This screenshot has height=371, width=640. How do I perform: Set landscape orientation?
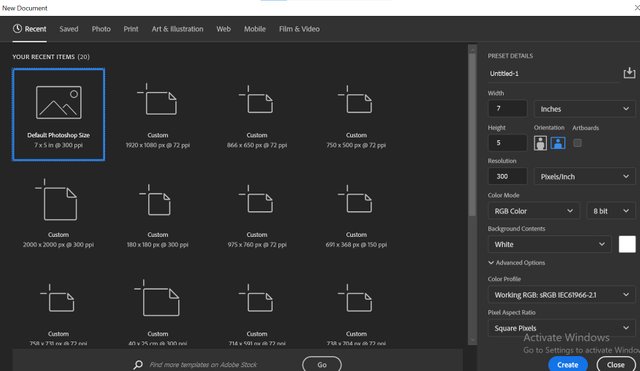pos(558,143)
